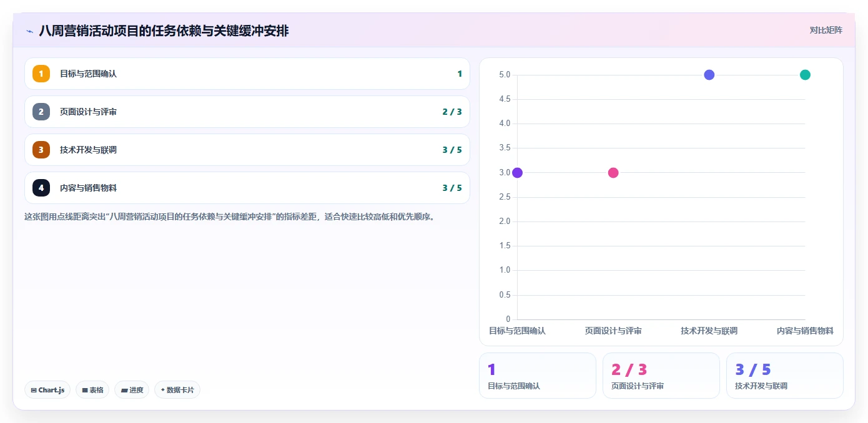Click the 进度 tag chip
The height and width of the screenshot is (423, 868).
[x=132, y=390]
